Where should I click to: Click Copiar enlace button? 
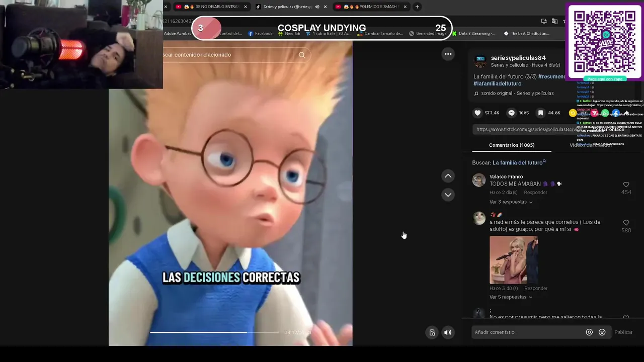608,129
